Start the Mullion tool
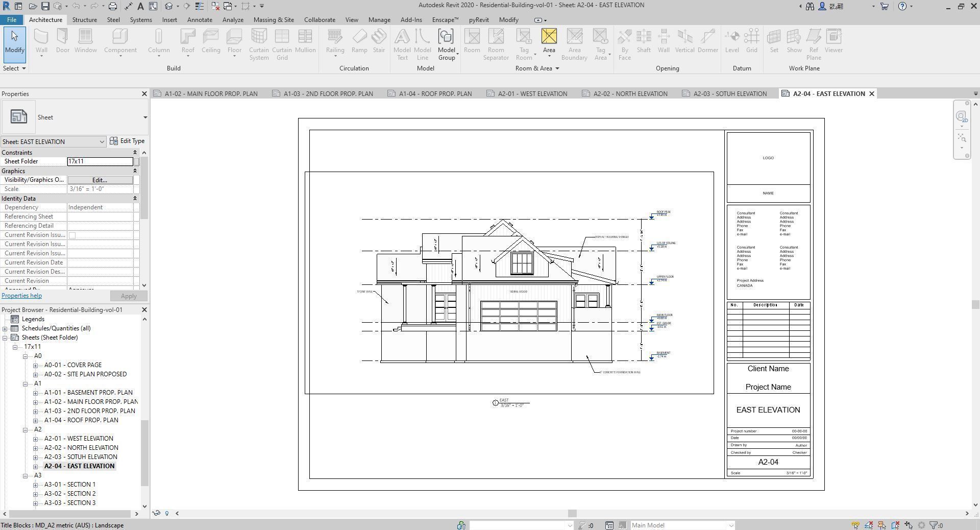The height and width of the screenshot is (530, 980). pos(305,41)
